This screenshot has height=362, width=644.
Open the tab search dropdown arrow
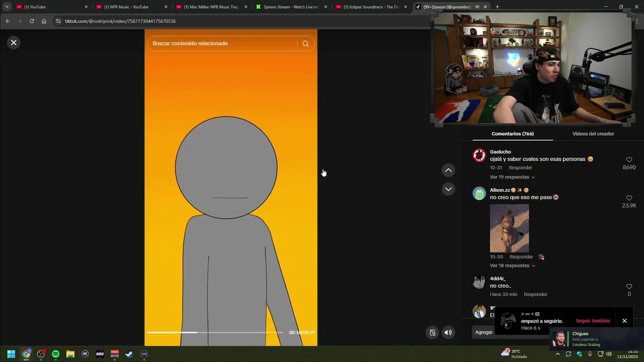[x=7, y=7]
